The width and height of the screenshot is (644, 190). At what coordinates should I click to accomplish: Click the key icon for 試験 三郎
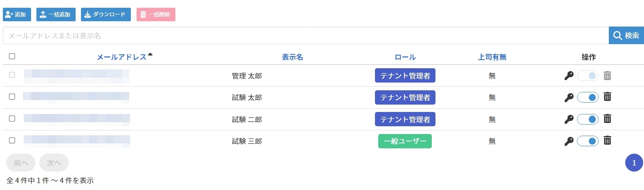(x=569, y=141)
